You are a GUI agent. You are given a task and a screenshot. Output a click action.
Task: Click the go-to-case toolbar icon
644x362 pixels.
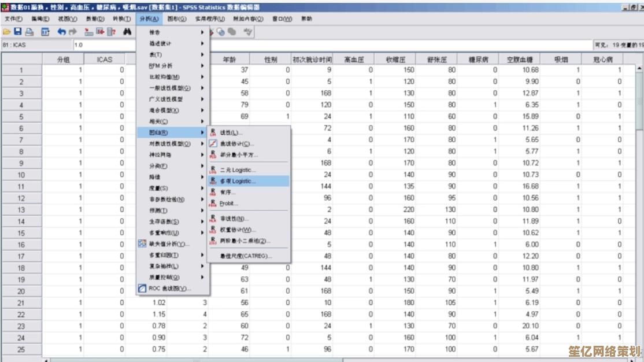(88, 31)
